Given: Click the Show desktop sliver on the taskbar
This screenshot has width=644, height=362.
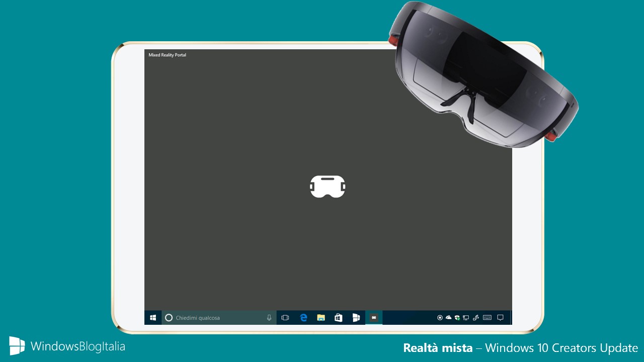Looking at the screenshot, I should (511, 318).
